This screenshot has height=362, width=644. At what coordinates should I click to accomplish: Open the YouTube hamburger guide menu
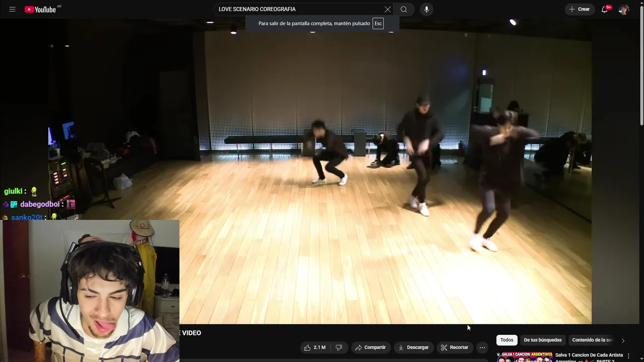point(12,9)
